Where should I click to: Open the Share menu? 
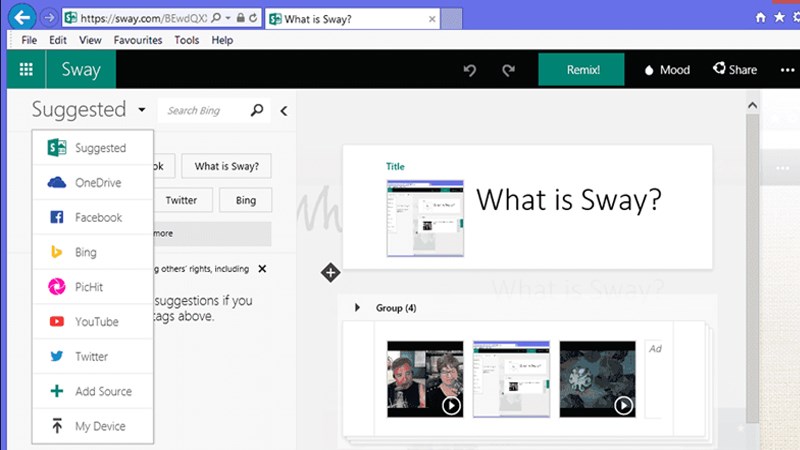735,69
